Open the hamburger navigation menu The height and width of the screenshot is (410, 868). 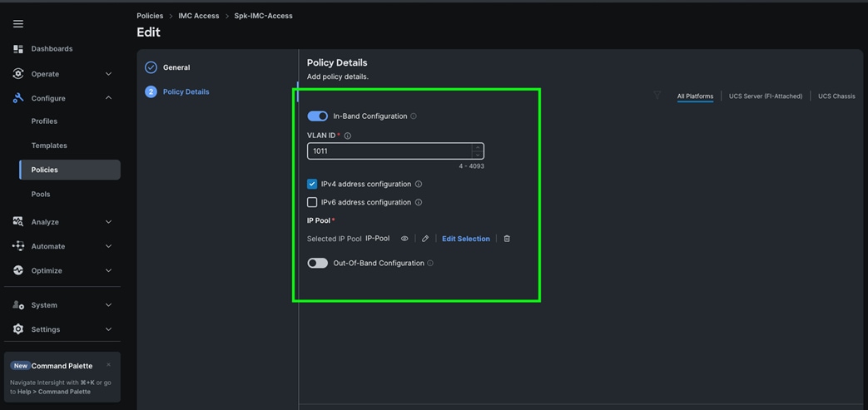pyautogui.click(x=18, y=24)
